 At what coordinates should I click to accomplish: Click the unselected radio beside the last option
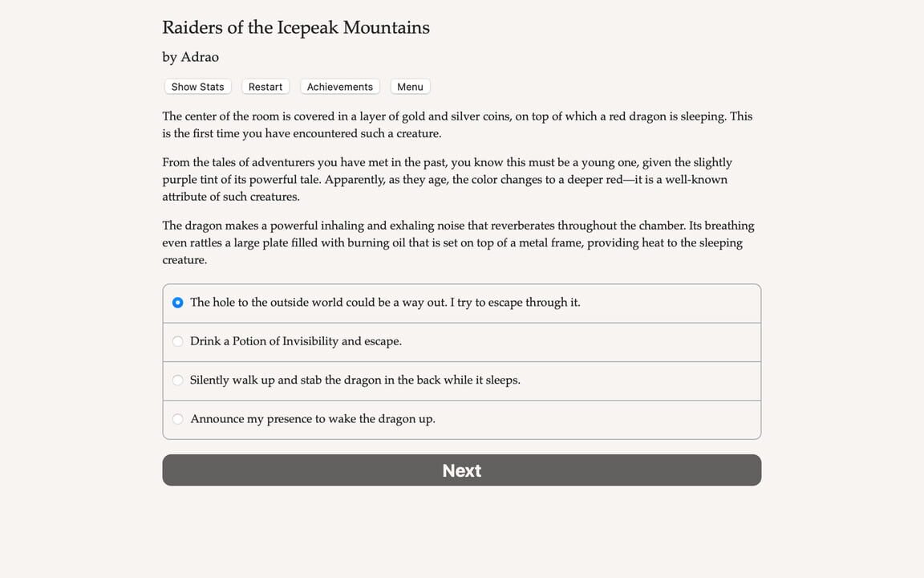[177, 418]
